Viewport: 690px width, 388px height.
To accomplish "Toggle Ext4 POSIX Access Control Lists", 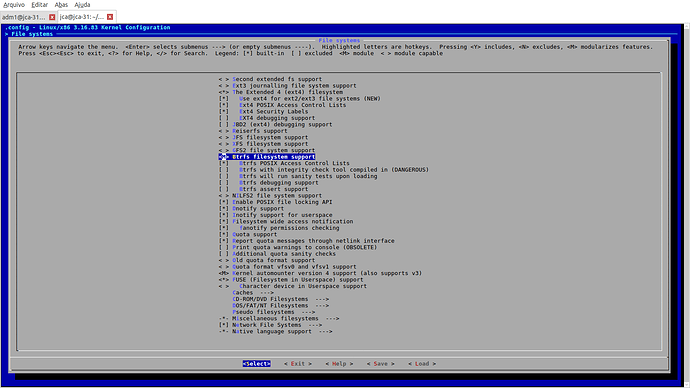I will tap(283, 105).
